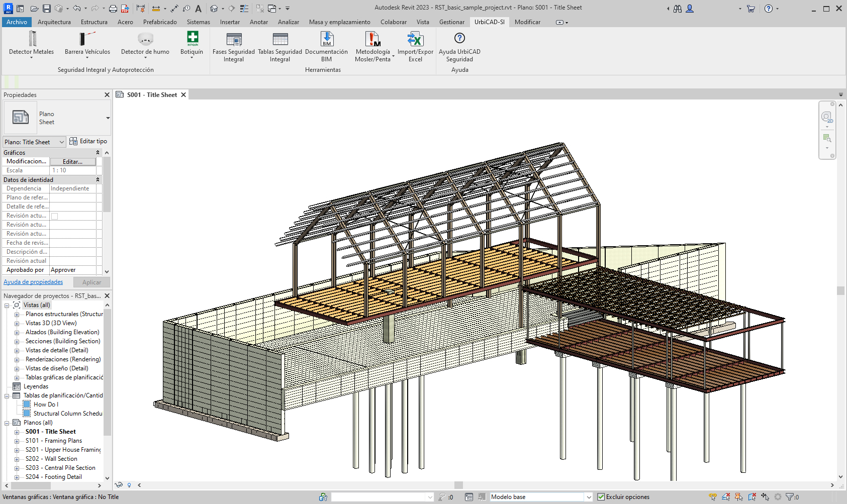847x504 pixels.
Task: Click Documentación BIM icon
Action: pyautogui.click(x=327, y=39)
